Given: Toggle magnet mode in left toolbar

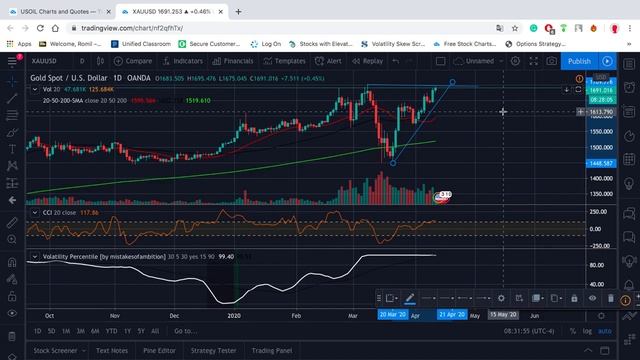Looking at the screenshot, I should [x=12, y=262].
